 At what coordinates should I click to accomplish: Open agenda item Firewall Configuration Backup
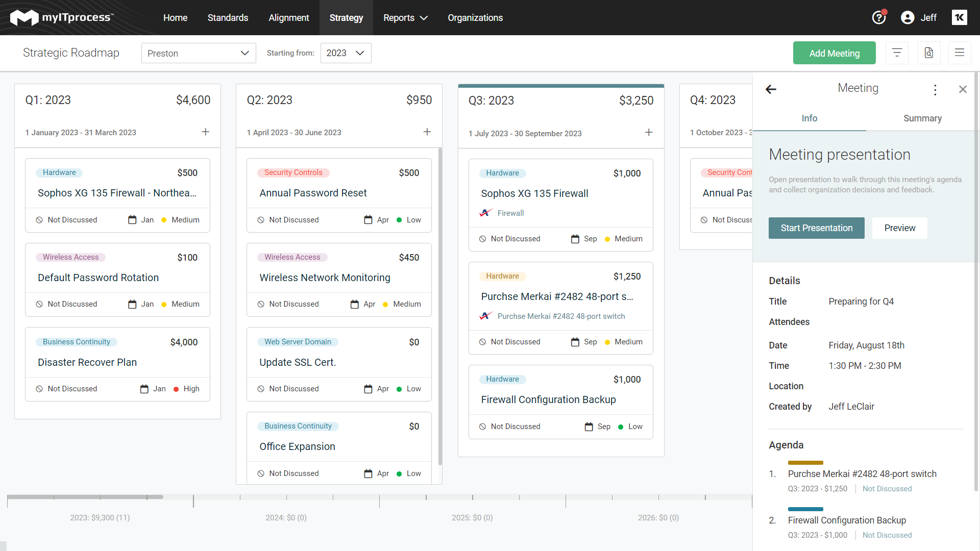(847, 520)
